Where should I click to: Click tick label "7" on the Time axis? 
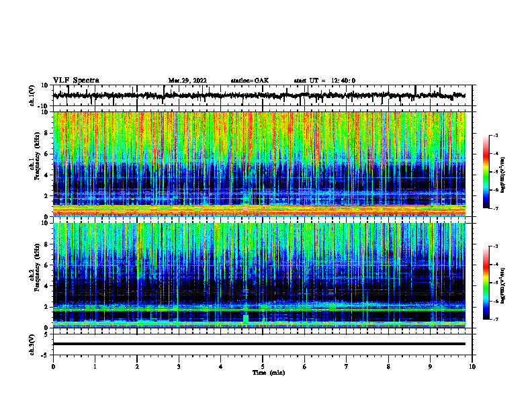pos(347,367)
